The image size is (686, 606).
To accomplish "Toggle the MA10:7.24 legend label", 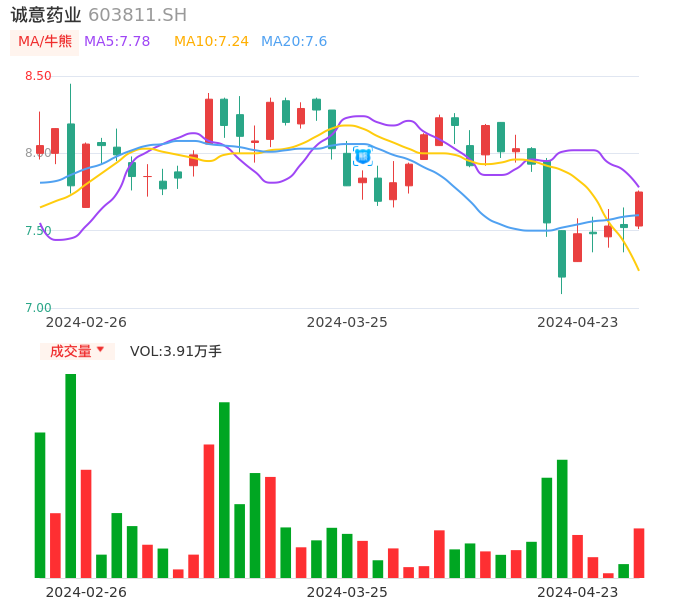I will (211, 42).
